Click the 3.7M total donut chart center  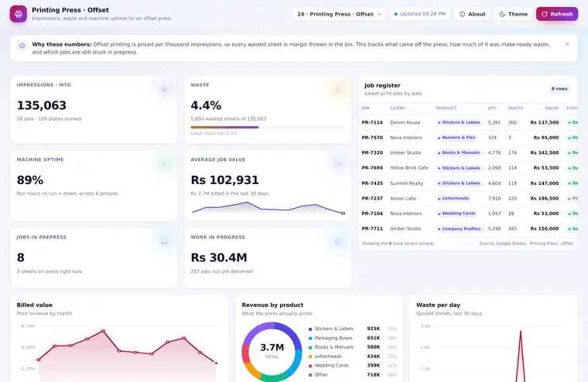pyautogui.click(x=272, y=350)
